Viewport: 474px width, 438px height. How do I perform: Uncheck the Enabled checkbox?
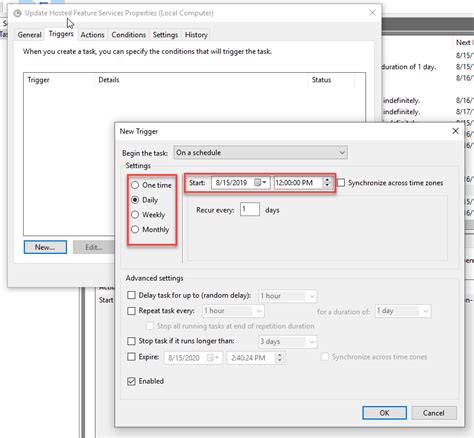pyautogui.click(x=131, y=381)
